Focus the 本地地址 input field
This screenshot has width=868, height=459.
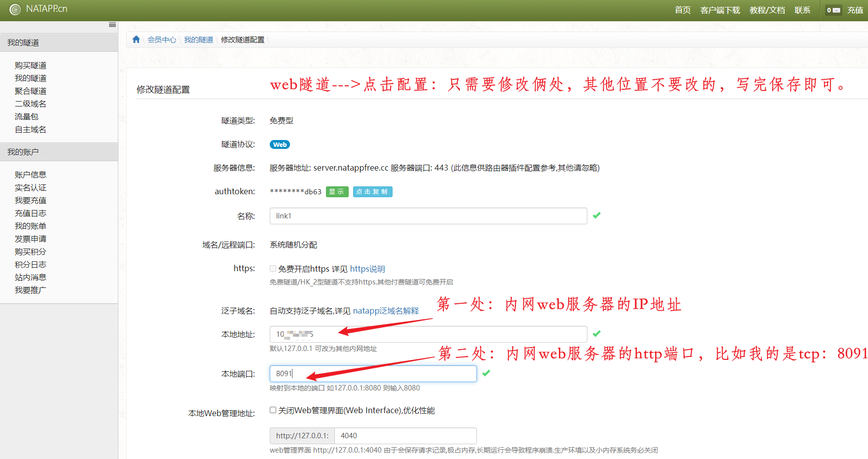(x=428, y=334)
